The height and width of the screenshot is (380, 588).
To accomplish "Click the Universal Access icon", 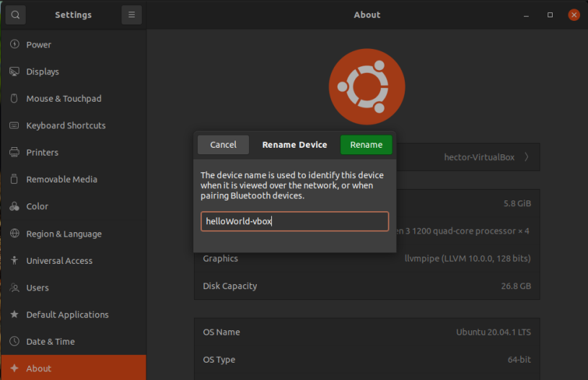I will pyautogui.click(x=14, y=260).
